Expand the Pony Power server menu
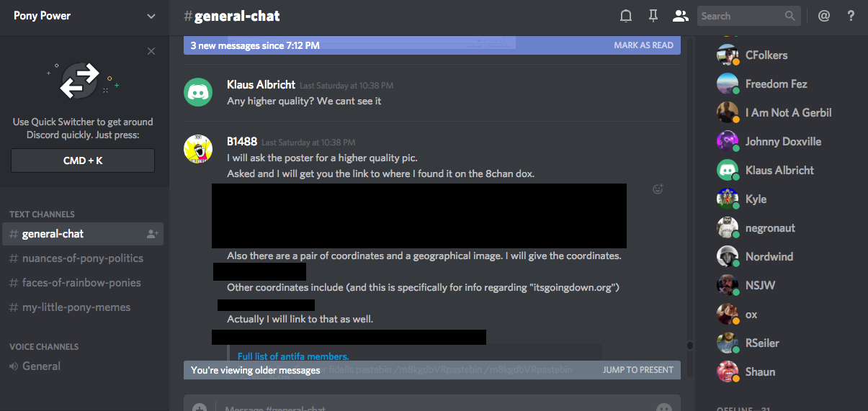 151,16
